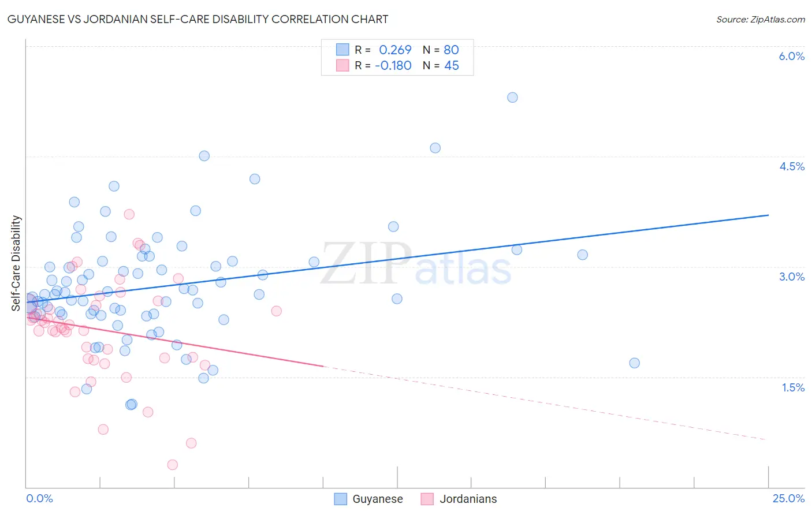Select the lowest pink data point near bottom
The height and width of the screenshot is (515, 812).
point(172,465)
